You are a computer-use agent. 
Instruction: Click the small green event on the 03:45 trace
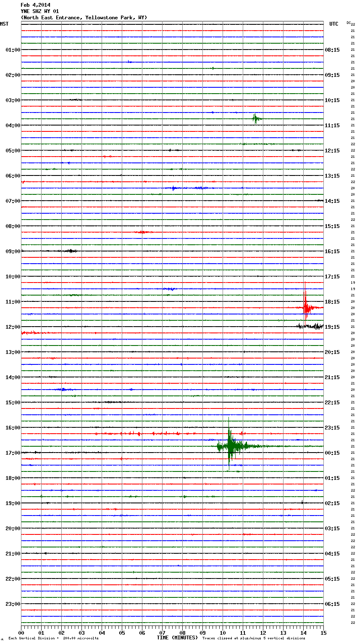pos(256,119)
